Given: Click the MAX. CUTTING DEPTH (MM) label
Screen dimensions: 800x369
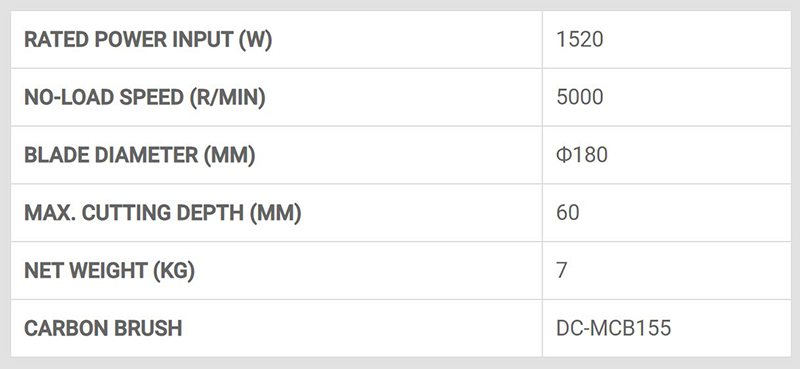Looking at the screenshot, I should pos(163,213).
